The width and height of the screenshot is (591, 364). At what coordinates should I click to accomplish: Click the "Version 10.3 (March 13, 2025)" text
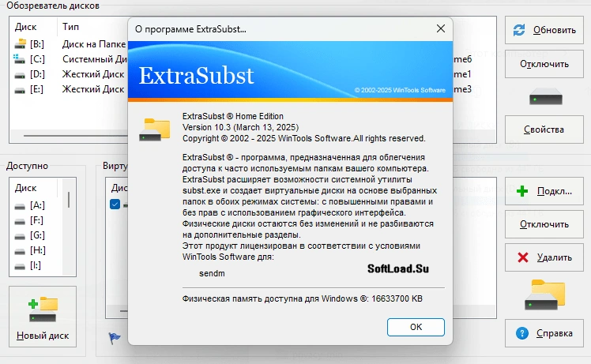[240, 127]
